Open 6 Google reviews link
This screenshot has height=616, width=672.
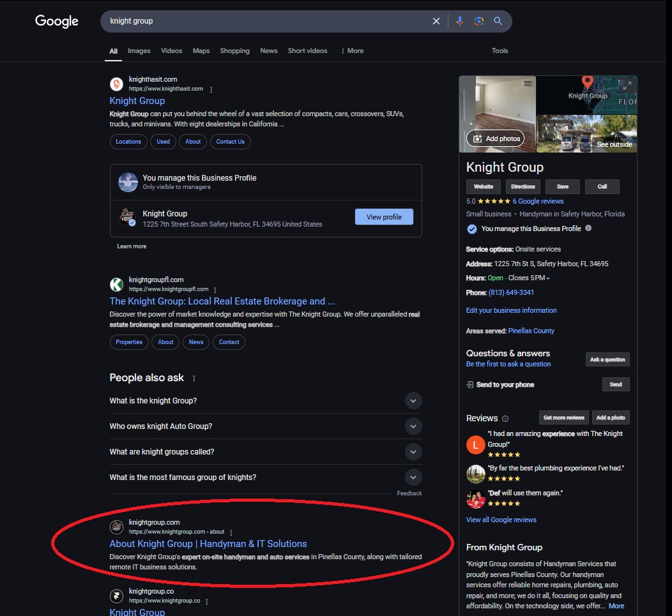point(538,201)
